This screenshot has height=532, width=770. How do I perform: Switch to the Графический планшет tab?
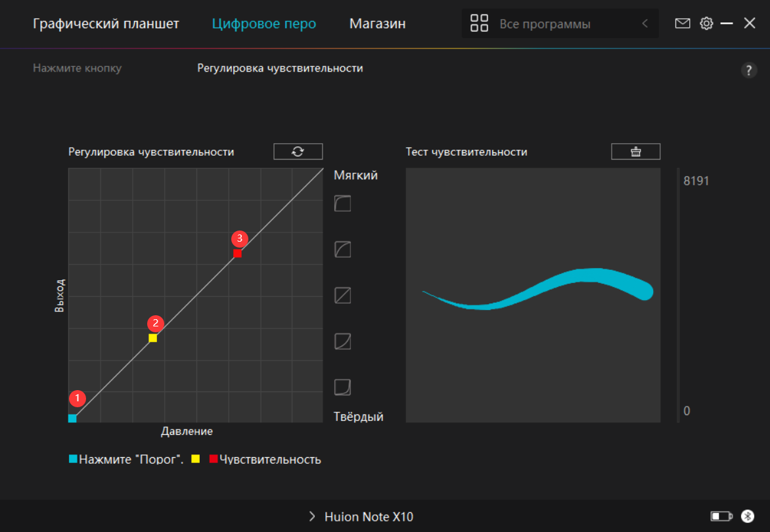(106, 24)
